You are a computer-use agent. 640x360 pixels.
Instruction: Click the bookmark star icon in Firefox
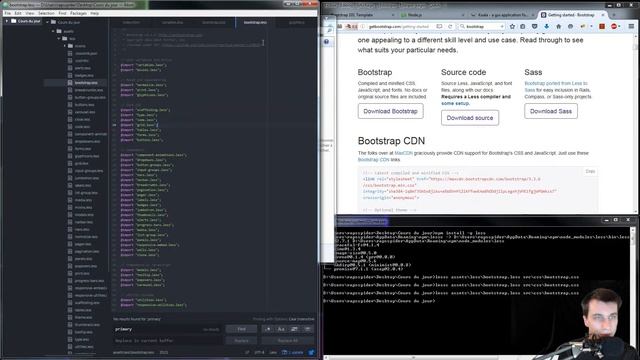(x=513, y=27)
